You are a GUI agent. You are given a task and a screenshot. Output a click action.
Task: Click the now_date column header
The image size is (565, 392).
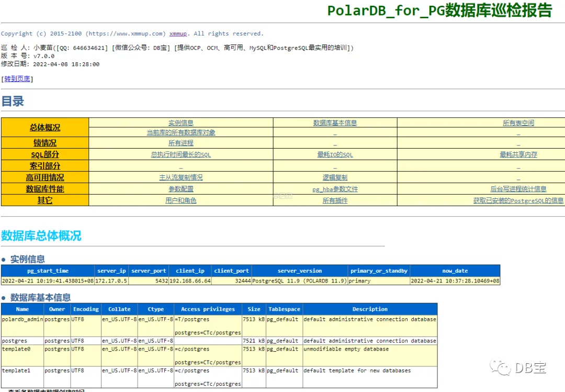click(x=455, y=271)
